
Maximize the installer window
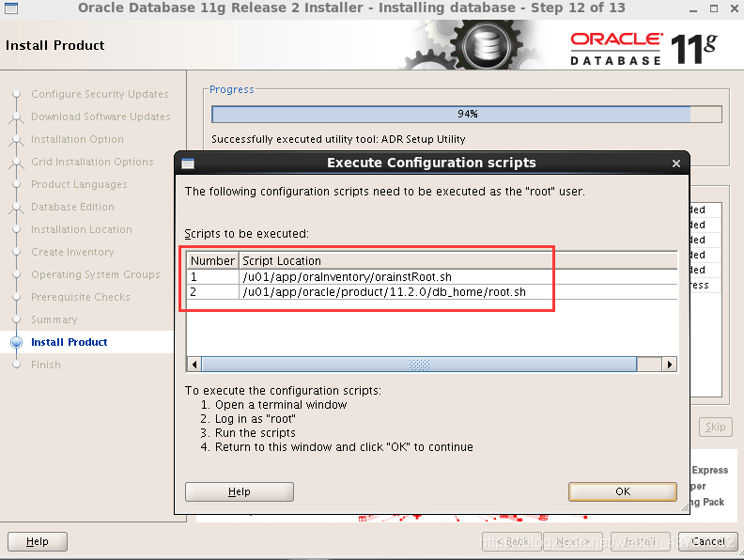pyautogui.click(x=714, y=8)
